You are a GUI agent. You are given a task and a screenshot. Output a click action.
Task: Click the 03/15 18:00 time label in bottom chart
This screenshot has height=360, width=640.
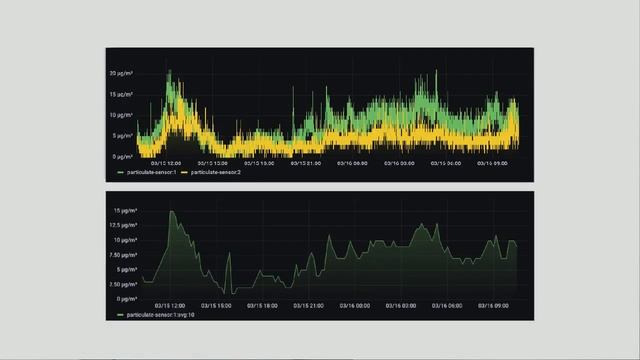coord(262,306)
